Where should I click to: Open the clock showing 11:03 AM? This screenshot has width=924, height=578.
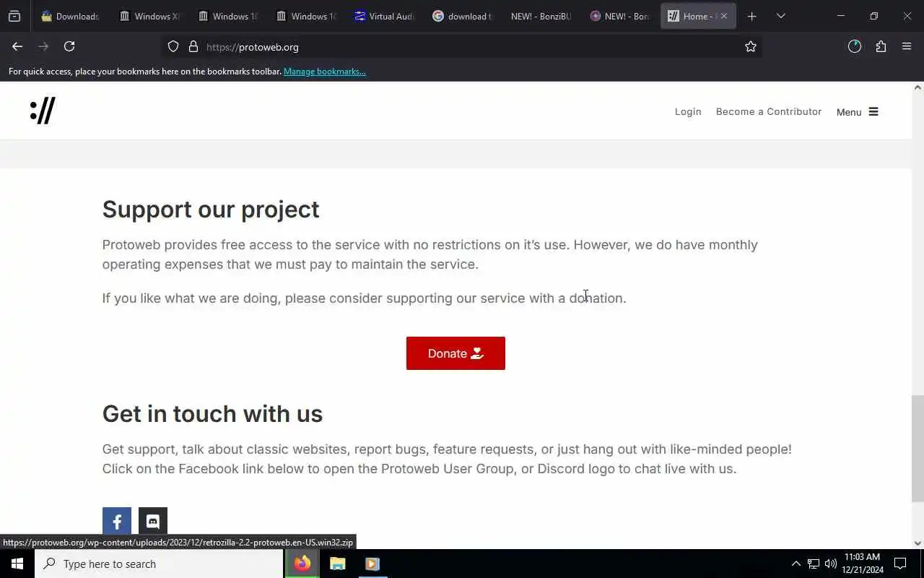pyautogui.click(x=862, y=564)
